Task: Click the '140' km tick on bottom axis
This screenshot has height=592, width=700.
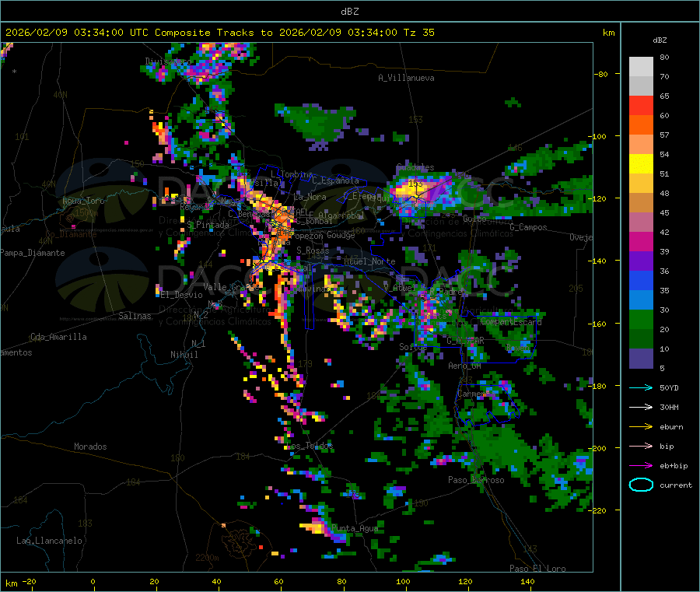Action: (527, 581)
